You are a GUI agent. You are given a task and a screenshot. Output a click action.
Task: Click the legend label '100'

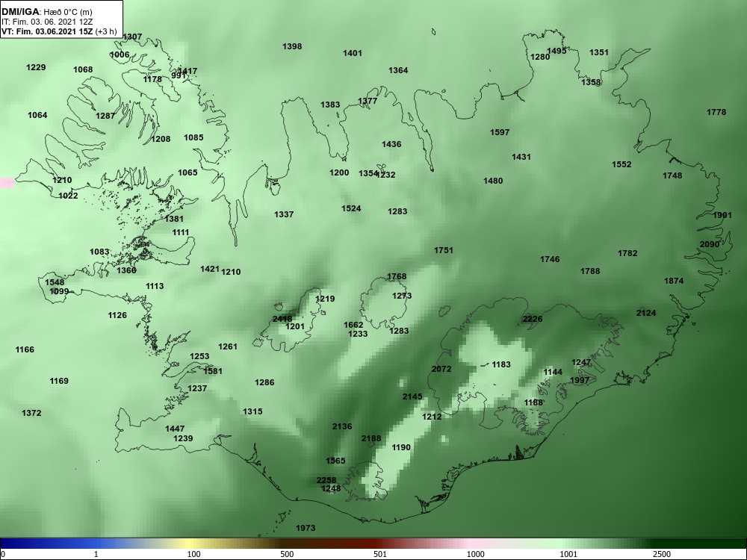(x=193, y=554)
